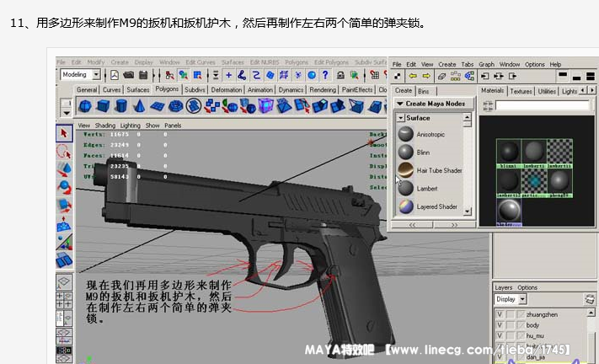This screenshot has height=364, width=599.
Task: Open the Shading menu in viewport panel
Action: pyautogui.click(x=105, y=126)
